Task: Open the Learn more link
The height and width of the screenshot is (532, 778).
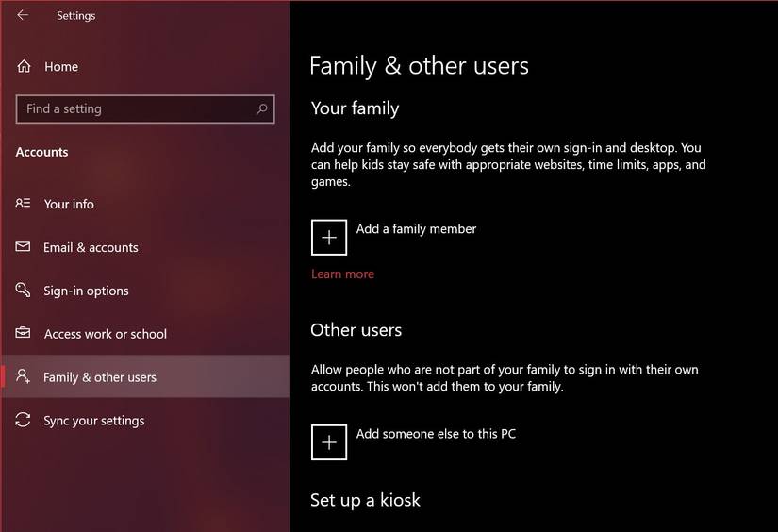Action: 342,274
